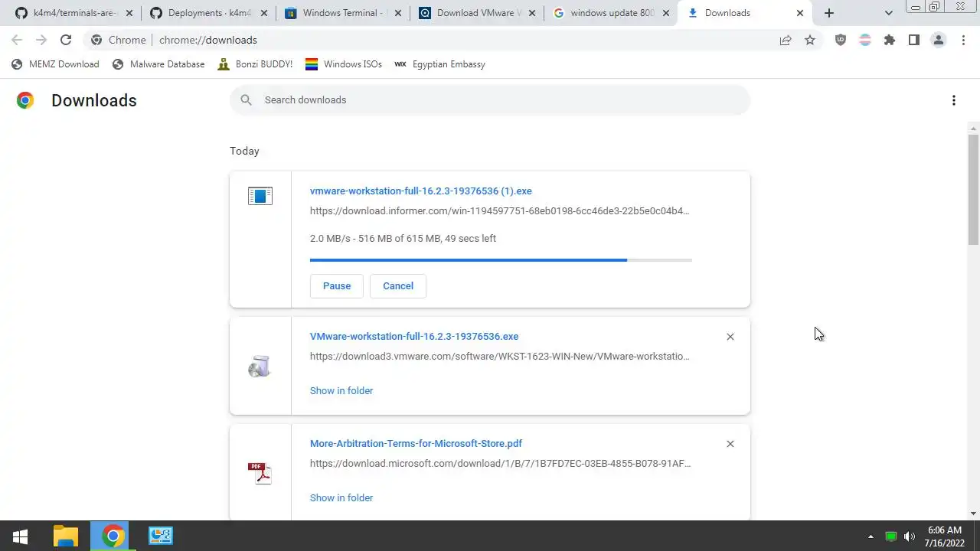The image size is (980, 551).
Task: Open MEMZ Download bookmark
Action: (55, 64)
